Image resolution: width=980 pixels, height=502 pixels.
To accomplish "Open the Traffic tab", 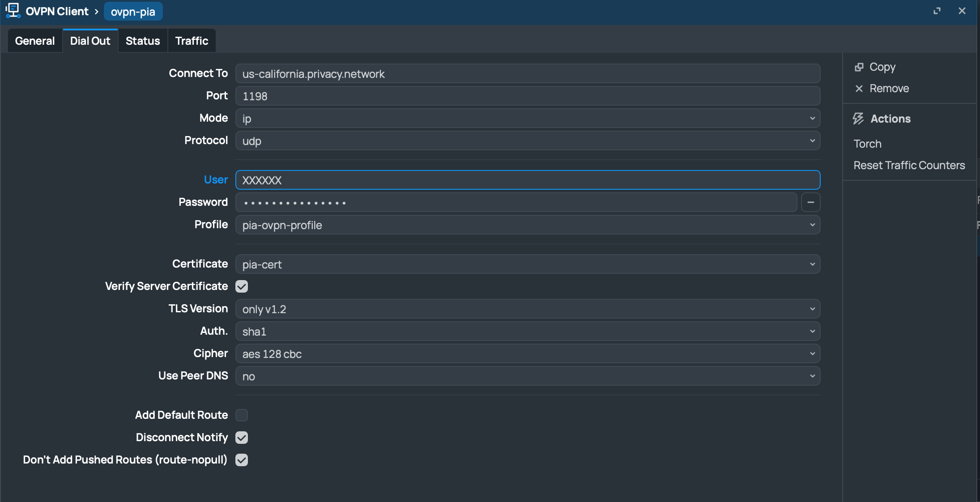I will 192,41.
